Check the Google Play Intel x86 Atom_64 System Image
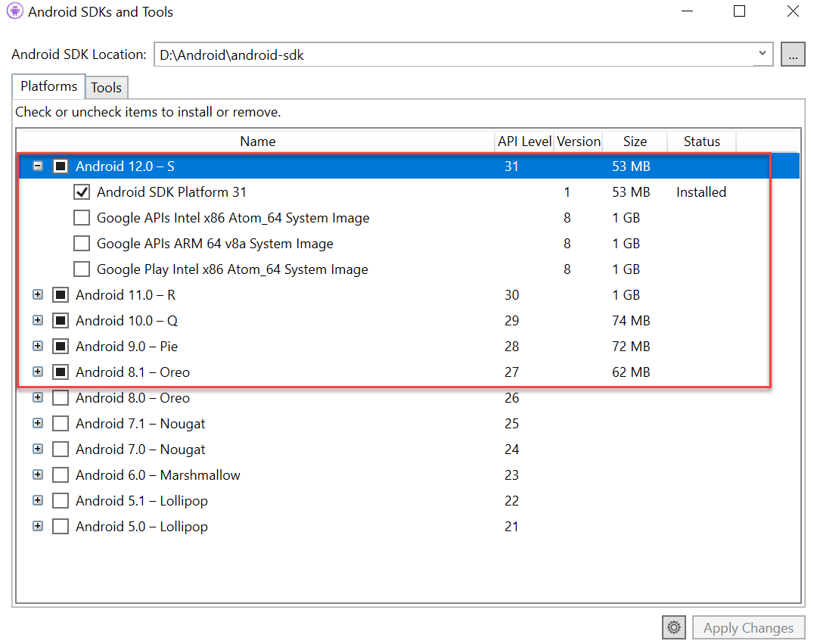Screen dimensions: 817x644 pyautogui.click(x=82, y=269)
